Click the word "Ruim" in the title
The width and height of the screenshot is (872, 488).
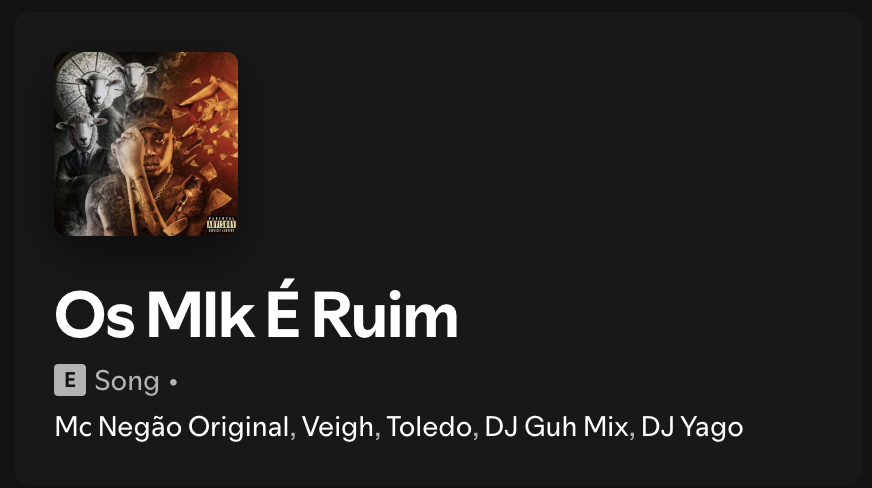385,315
